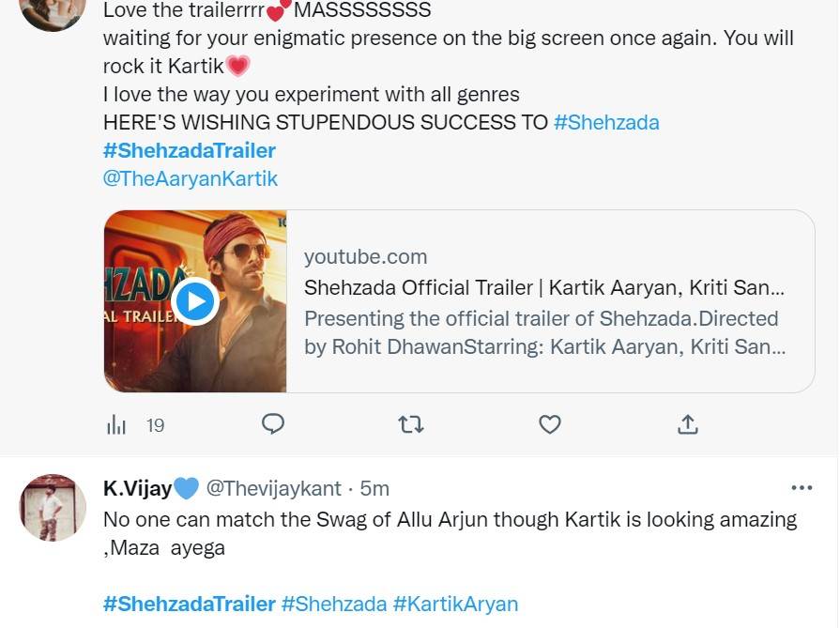Screen dimensions: 840x628
Task: Click the view count number 19
Action: click(154, 424)
